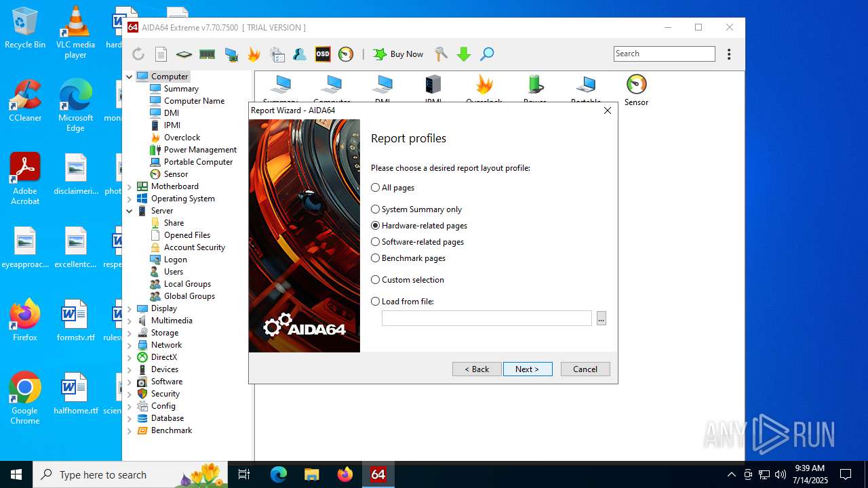
Task: Click the Buy Now button
Action: tap(399, 54)
